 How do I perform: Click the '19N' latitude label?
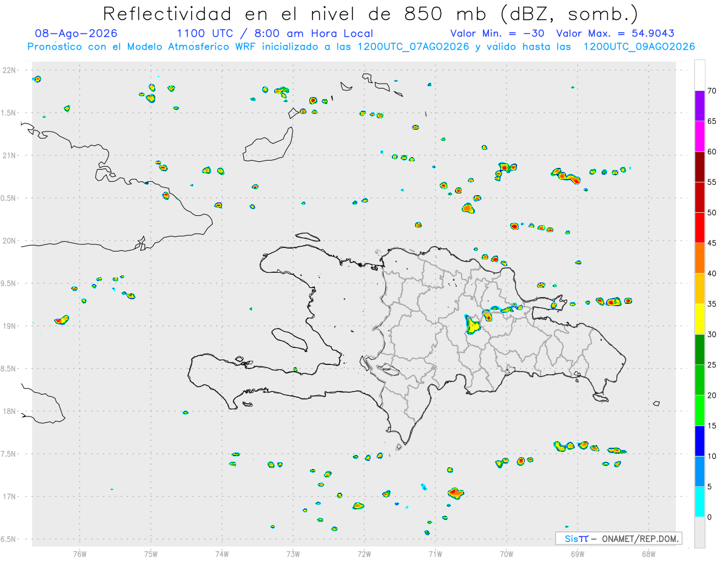tap(10, 326)
